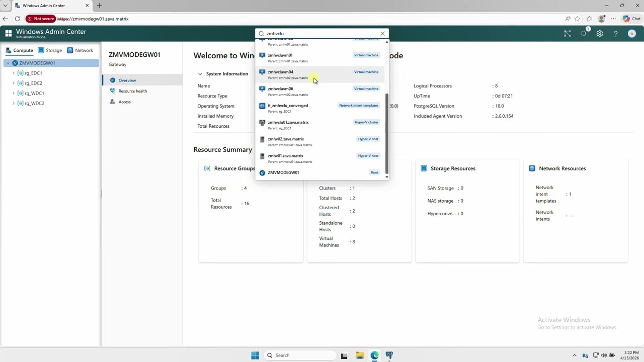Image resolution: width=644 pixels, height=362 pixels.
Task: Open the Overview menu item
Action: 142,80
